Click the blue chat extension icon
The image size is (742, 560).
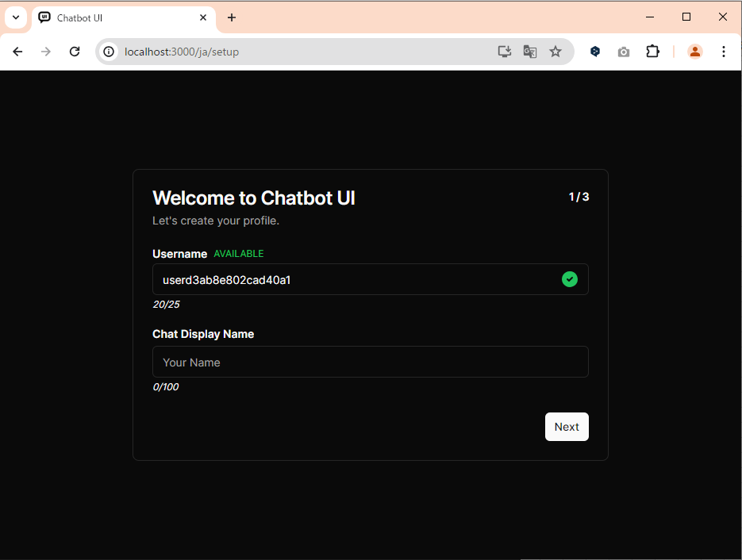point(595,51)
